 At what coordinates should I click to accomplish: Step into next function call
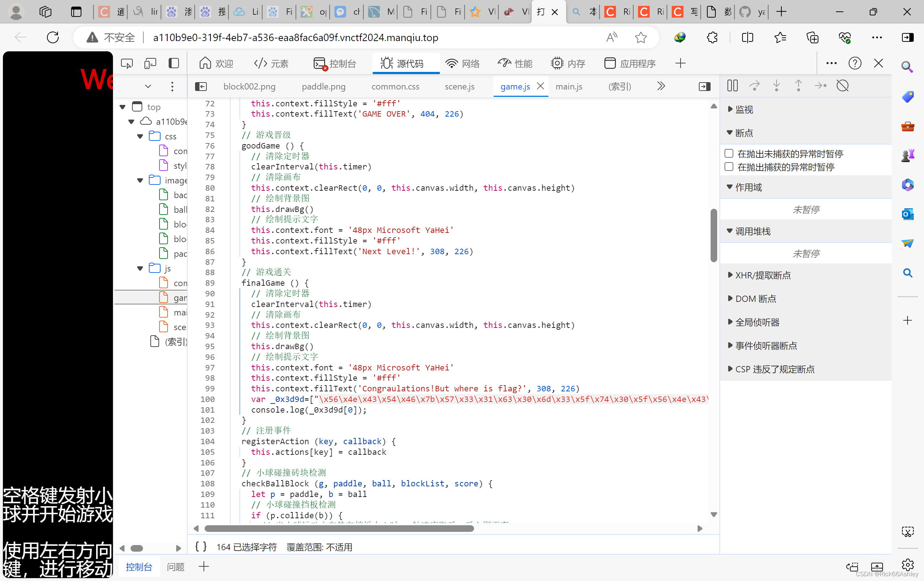click(x=776, y=85)
